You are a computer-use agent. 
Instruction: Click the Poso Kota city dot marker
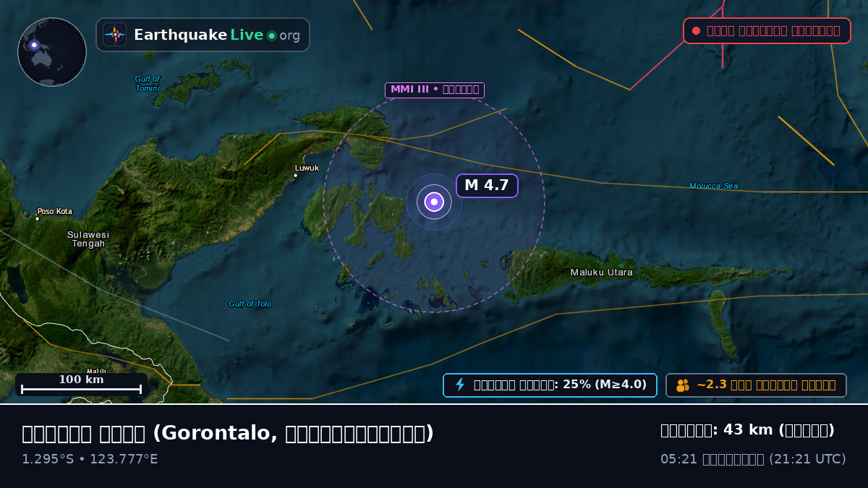coord(38,218)
